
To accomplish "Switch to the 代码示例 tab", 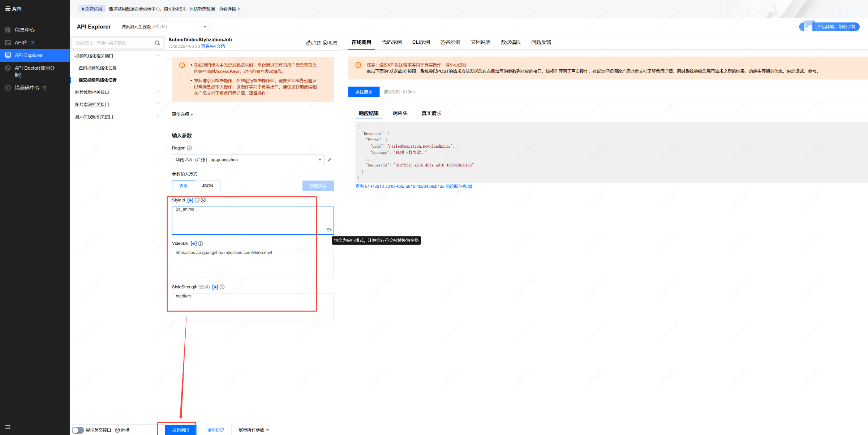I will tap(391, 42).
